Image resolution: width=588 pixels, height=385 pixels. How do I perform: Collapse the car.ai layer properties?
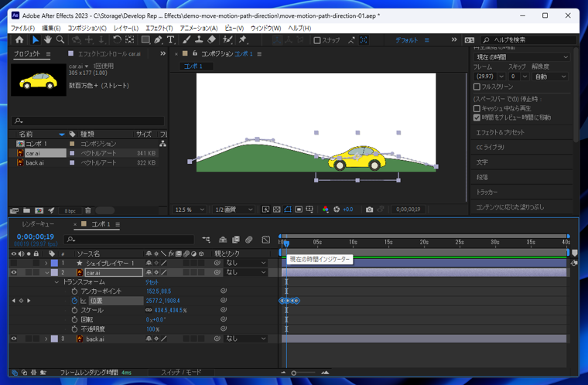47,273
